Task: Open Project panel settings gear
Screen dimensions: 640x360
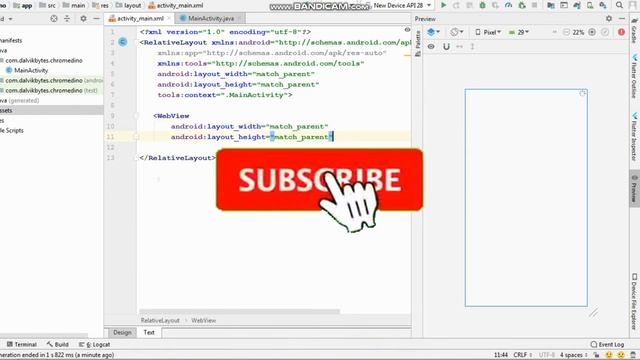Action: [83, 18]
